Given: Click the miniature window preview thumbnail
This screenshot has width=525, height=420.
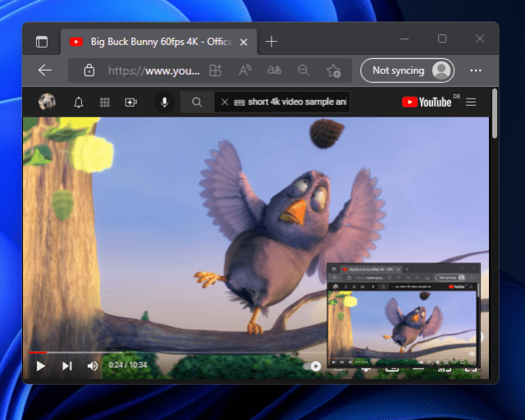Looking at the screenshot, I should [404, 316].
